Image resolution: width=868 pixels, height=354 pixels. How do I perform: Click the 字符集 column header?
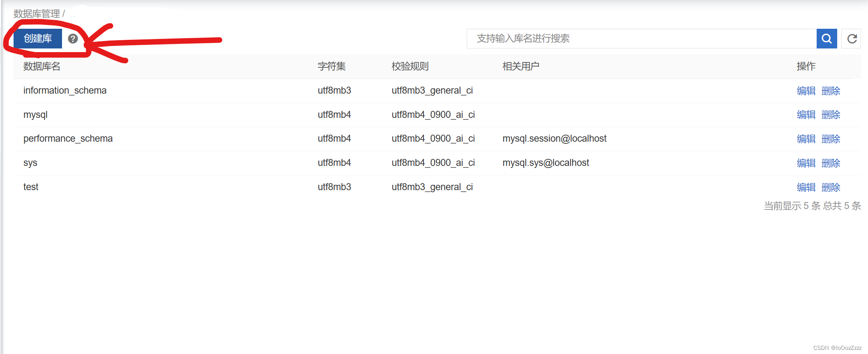[x=332, y=66]
